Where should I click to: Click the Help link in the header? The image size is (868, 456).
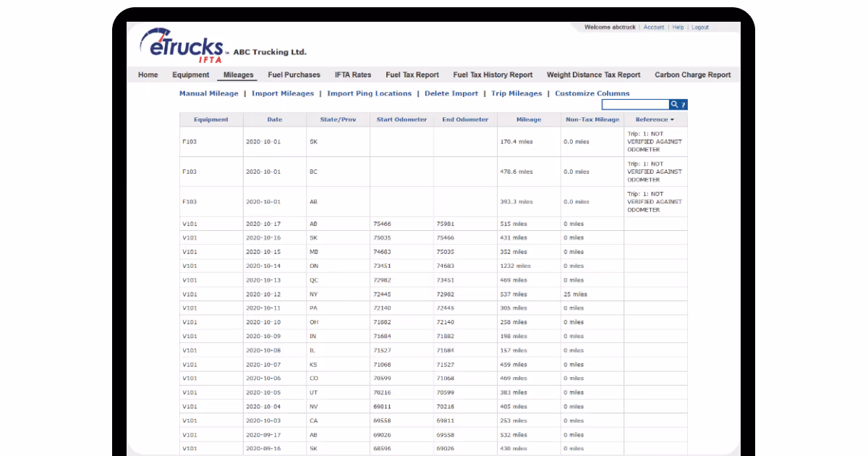(678, 28)
